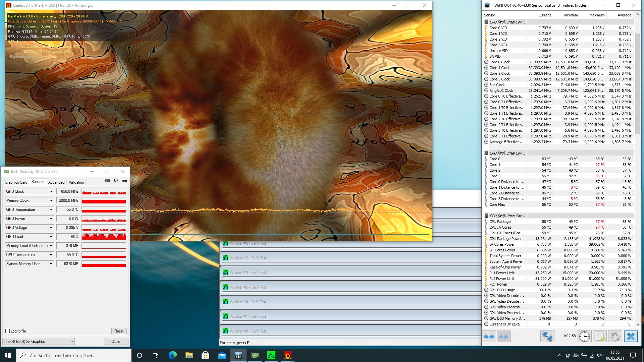Click HWiNFO log file with plus icon

click(600, 336)
